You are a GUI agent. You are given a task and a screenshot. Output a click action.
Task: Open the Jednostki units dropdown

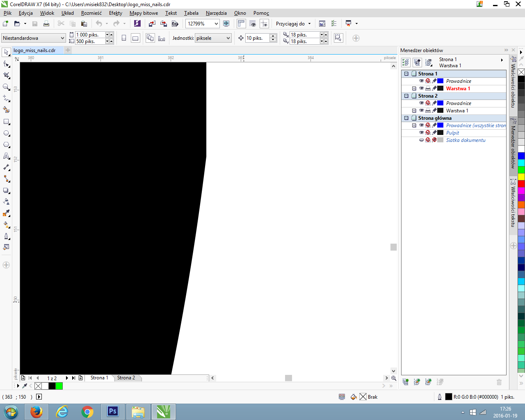228,38
